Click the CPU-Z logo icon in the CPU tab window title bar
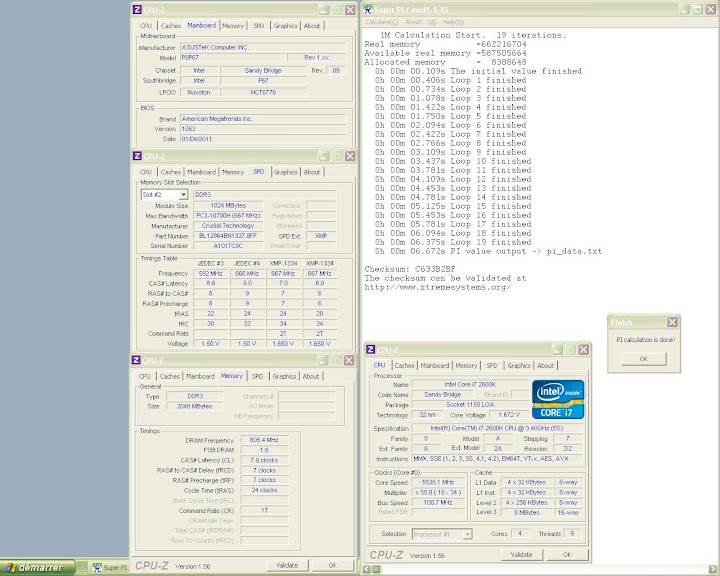 [x=371, y=350]
